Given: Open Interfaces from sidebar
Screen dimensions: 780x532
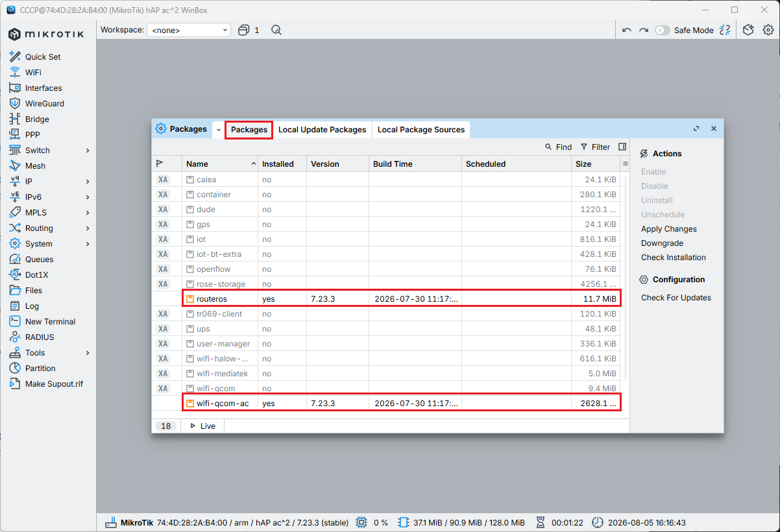Looking at the screenshot, I should coord(43,88).
